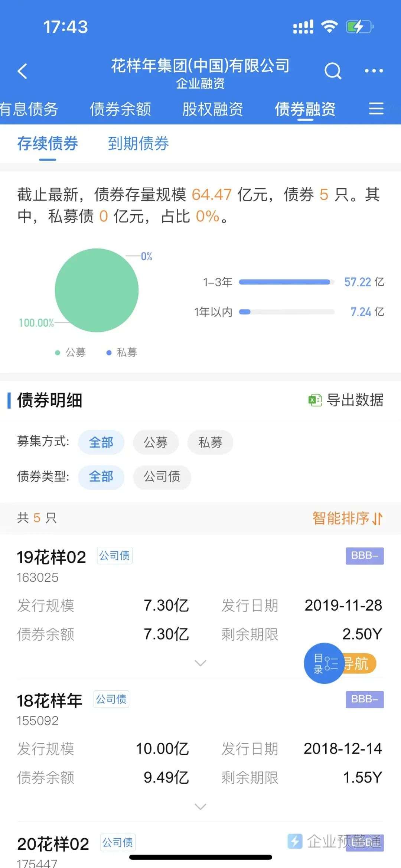Filter 募集方式 by 公募
This screenshot has width=401, height=868.
[x=156, y=442]
